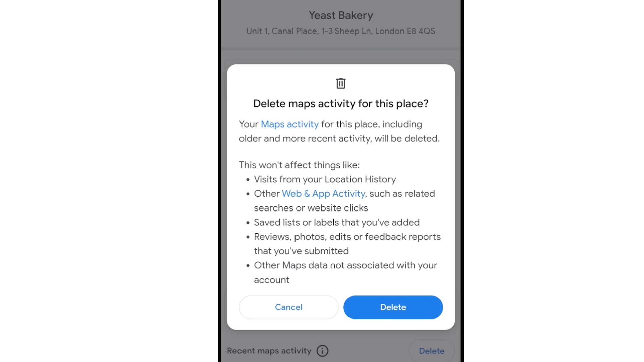644x362 pixels.
Task: Click the trash icon in dialog header
Action: point(340,83)
